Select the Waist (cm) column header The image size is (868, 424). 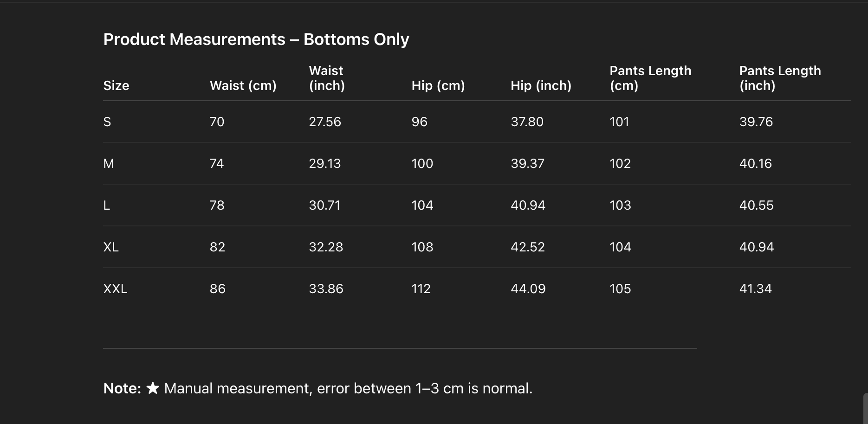click(x=243, y=85)
